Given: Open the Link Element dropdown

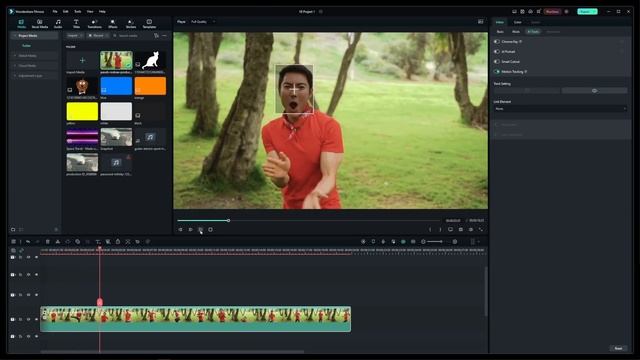Looking at the screenshot, I should (560, 109).
